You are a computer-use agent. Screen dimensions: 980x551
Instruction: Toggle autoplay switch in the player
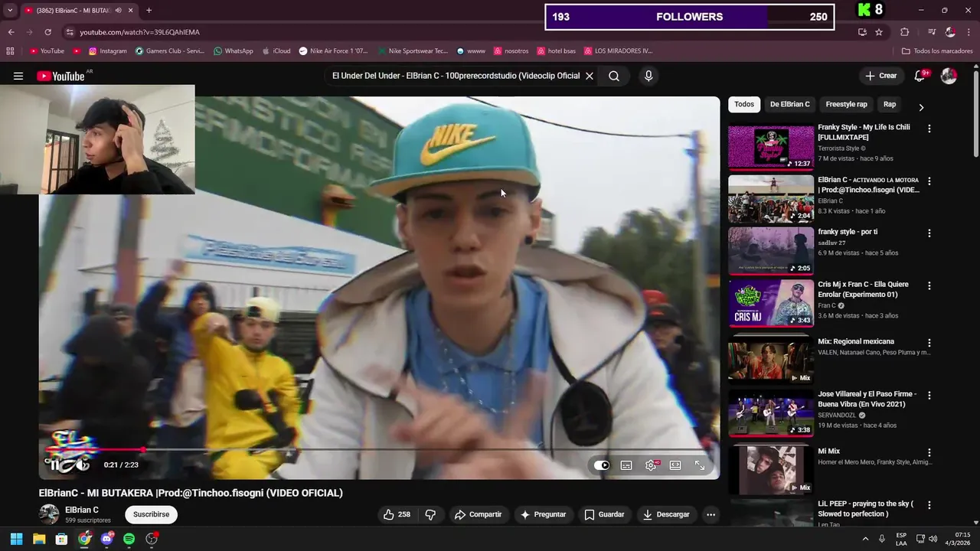click(602, 465)
